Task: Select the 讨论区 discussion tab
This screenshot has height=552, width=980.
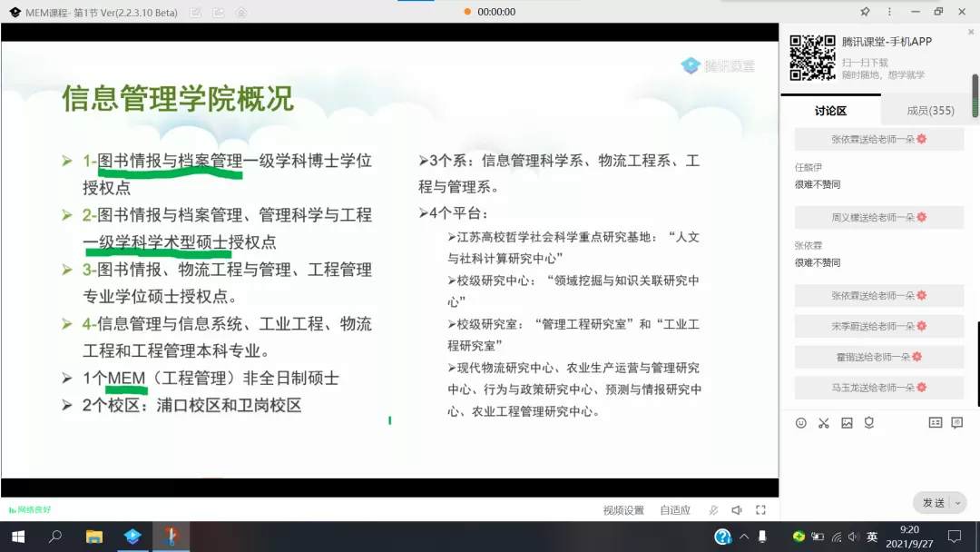Action: pos(830,111)
